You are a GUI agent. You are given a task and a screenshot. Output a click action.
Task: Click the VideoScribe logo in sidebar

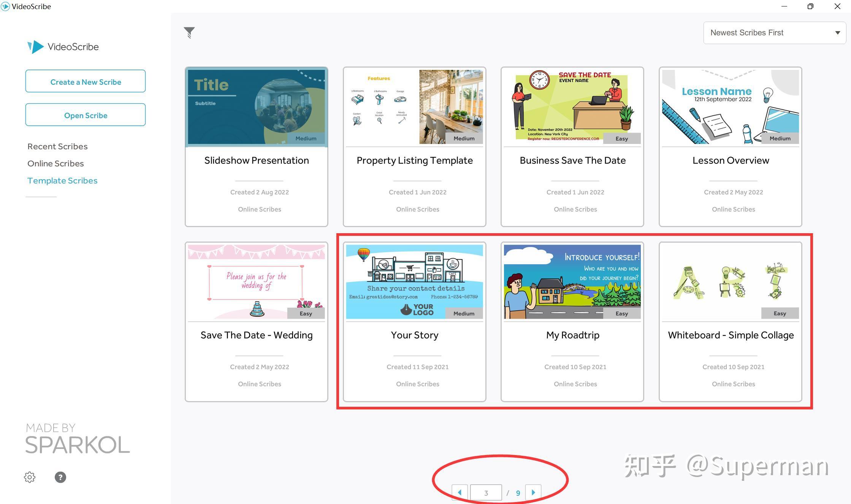63,46
